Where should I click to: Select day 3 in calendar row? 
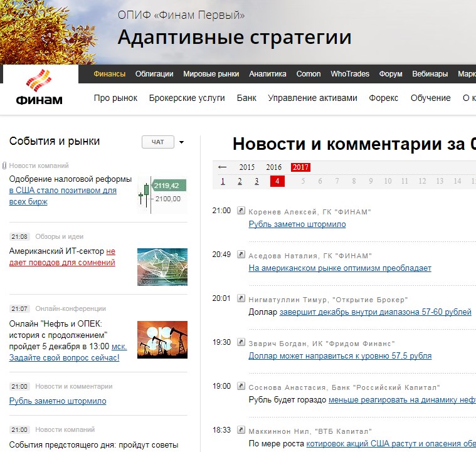(x=257, y=181)
